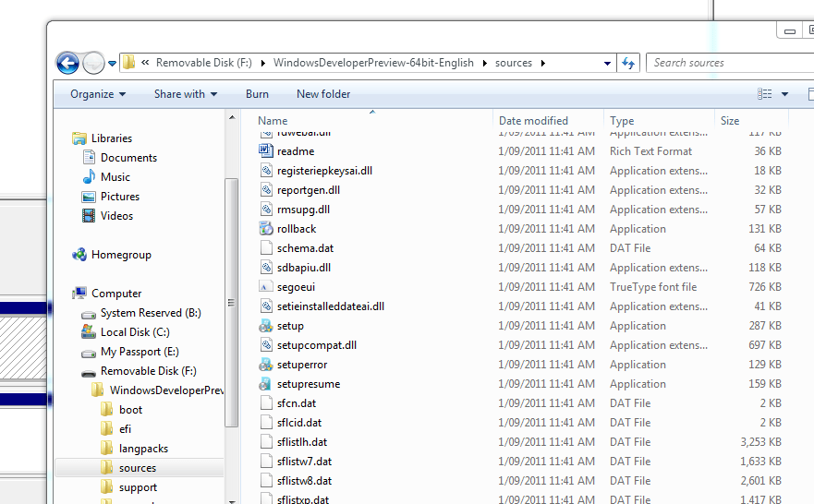Select WindowsDeveloperPrev folder in tree
This screenshot has width=814, height=504.
[x=166, y=390]
